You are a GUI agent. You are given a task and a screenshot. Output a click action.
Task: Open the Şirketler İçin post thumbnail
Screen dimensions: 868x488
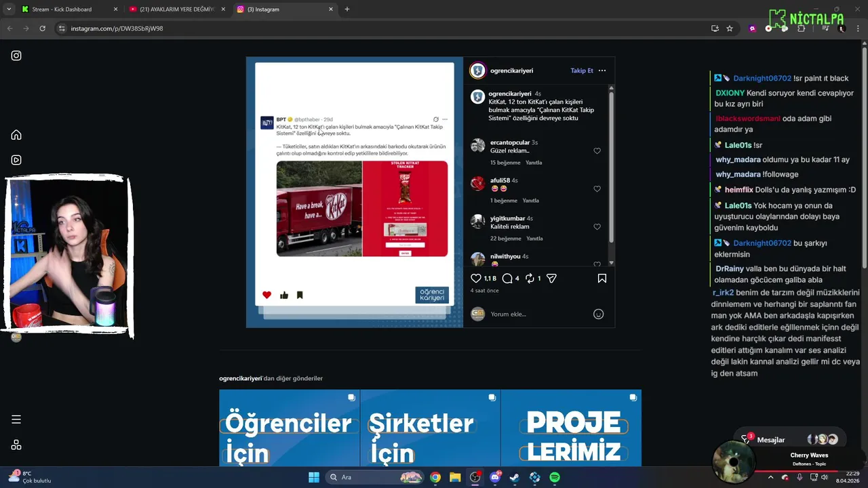click(430, 428)
